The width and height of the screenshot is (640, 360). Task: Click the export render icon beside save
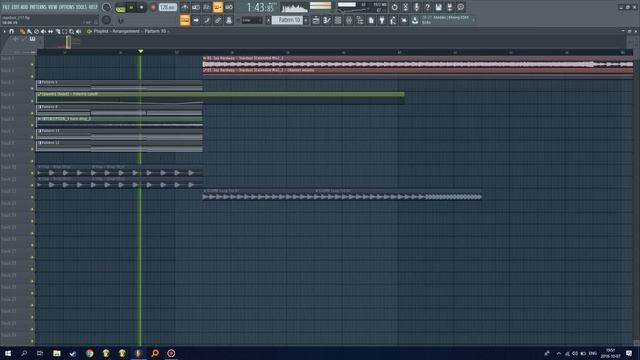point(449,7)
